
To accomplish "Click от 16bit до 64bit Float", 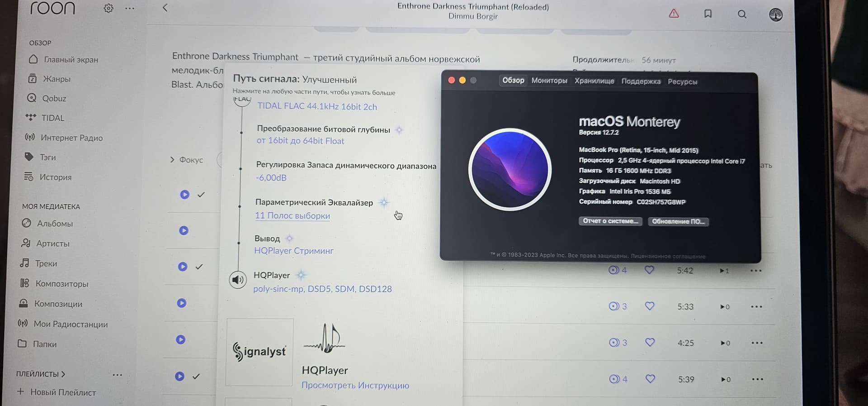I will [300, 141].
